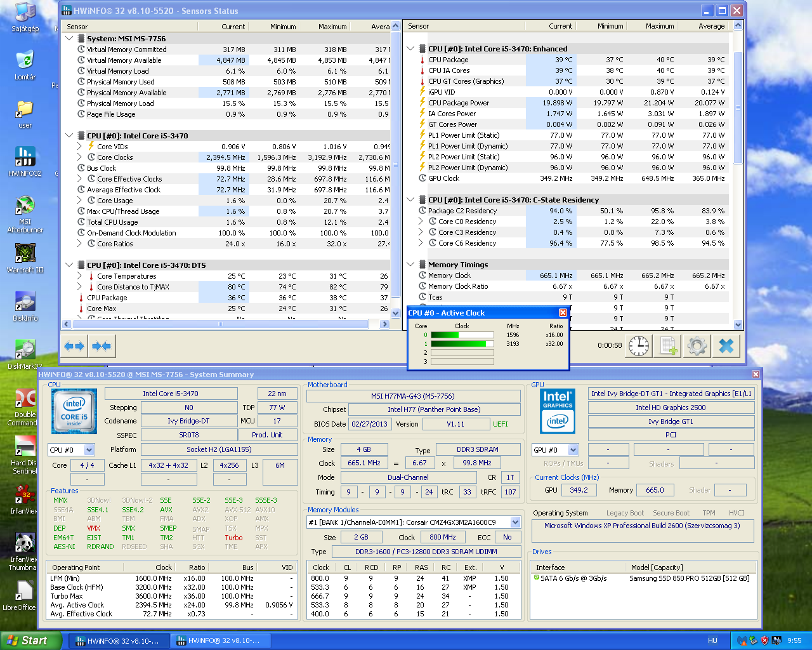Click the 0:00:58 elapsed time display
The height and width of the screenshot is (650, 812).
click(609, 345)
